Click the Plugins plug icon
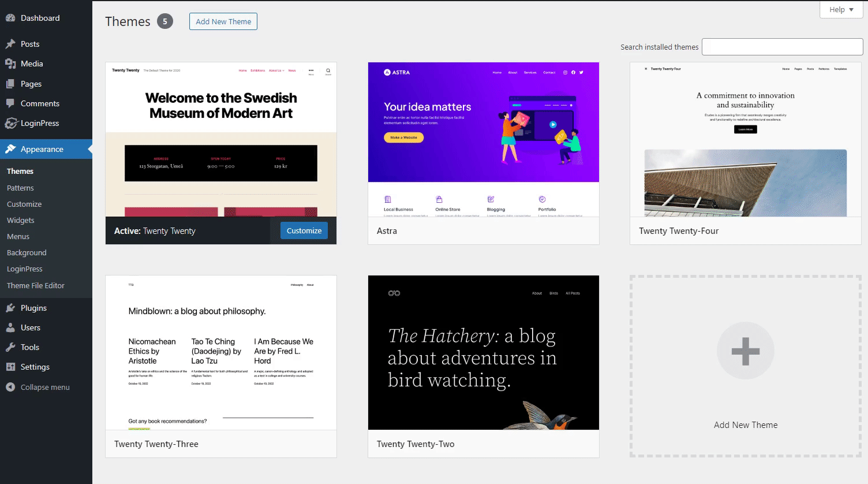This screenshot has height=484, width=868. coord(10,308)
